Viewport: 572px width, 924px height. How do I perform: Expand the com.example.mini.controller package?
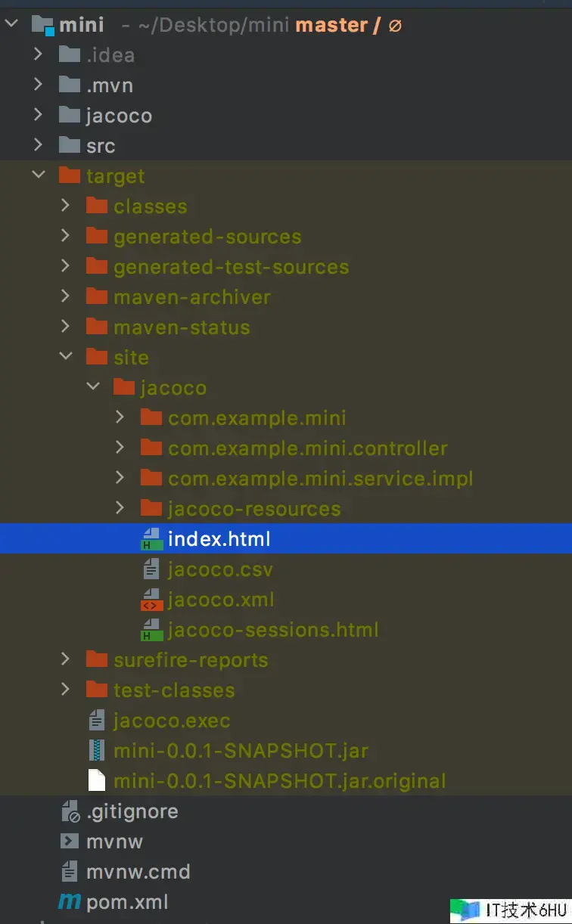click(120, 448)
